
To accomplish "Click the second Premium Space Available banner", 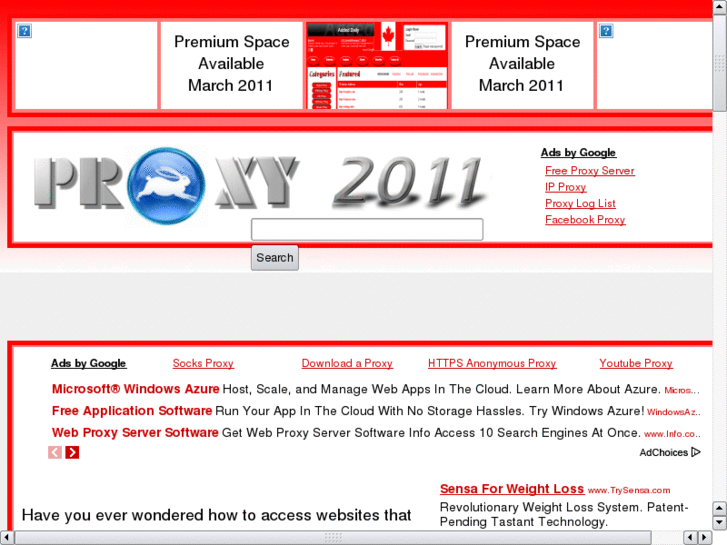I will point(522,64).
